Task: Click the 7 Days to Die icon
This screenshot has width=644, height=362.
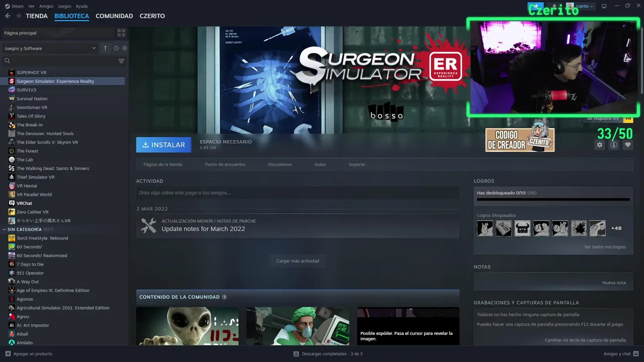Action: (12, 264)
